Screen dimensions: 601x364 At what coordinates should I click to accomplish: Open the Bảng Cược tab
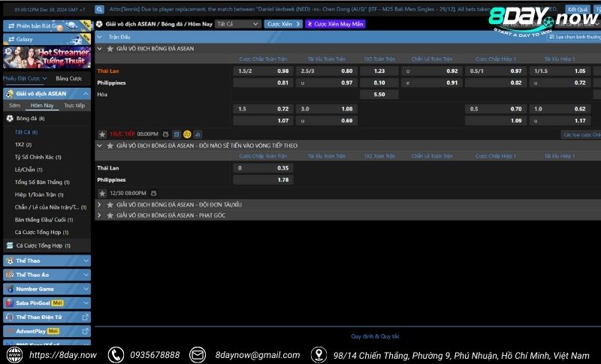coord(68,78)
